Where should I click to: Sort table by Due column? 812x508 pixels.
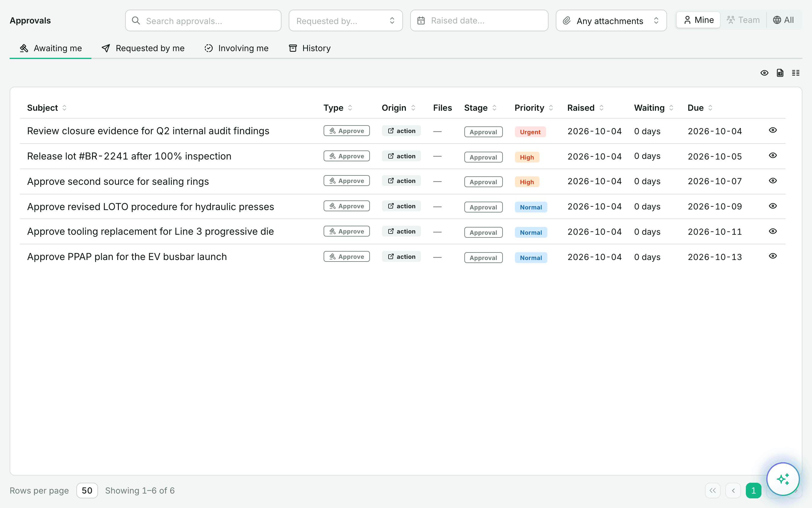pos(700,107)
